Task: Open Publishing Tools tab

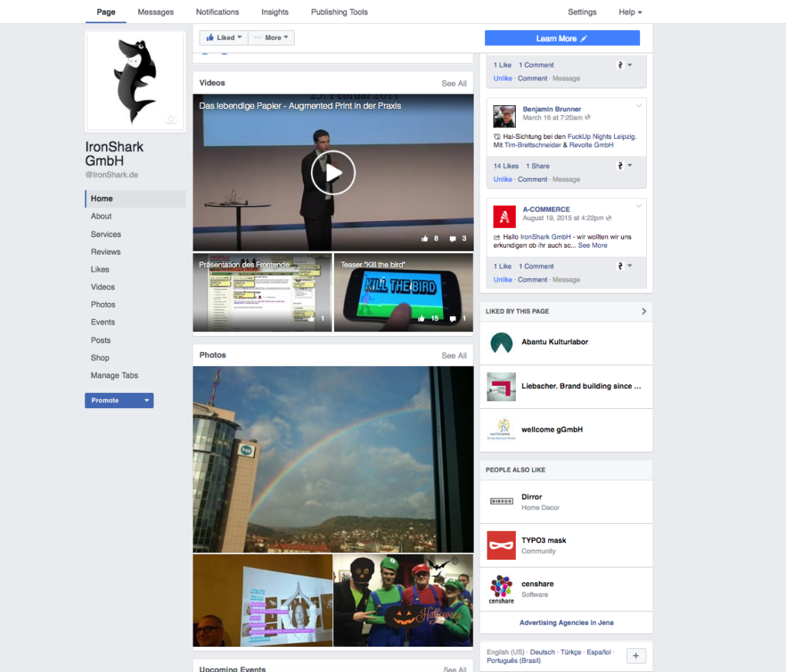Action: click(x=339, y=12)
